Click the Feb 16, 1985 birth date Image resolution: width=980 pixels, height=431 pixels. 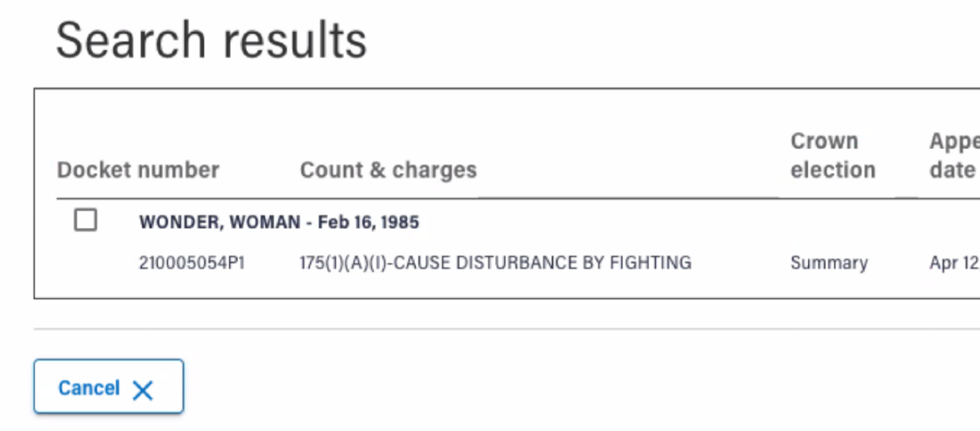[368, 222]
